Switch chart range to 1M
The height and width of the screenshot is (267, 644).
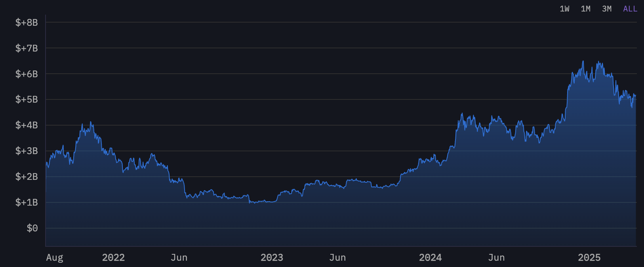click(x=585, y=9)
